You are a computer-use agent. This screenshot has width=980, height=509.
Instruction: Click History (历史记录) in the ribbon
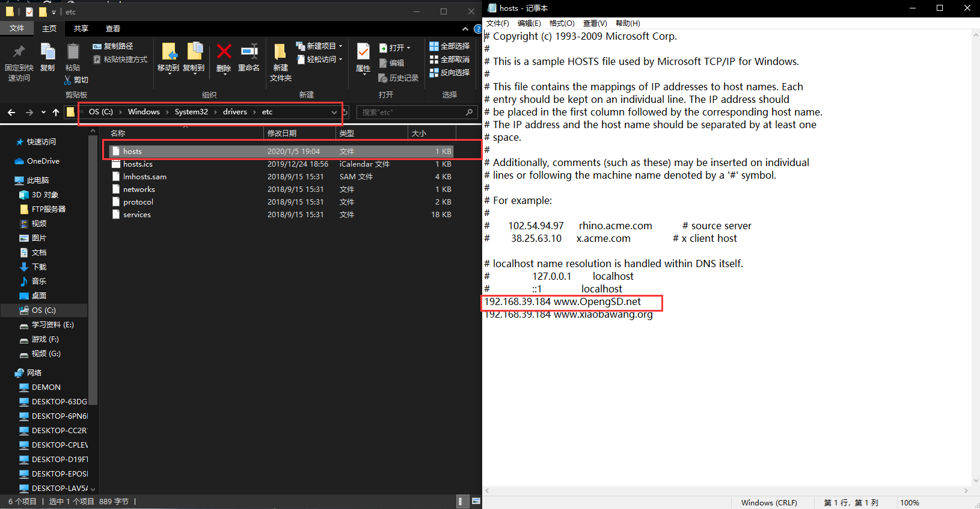click(399, 78)
